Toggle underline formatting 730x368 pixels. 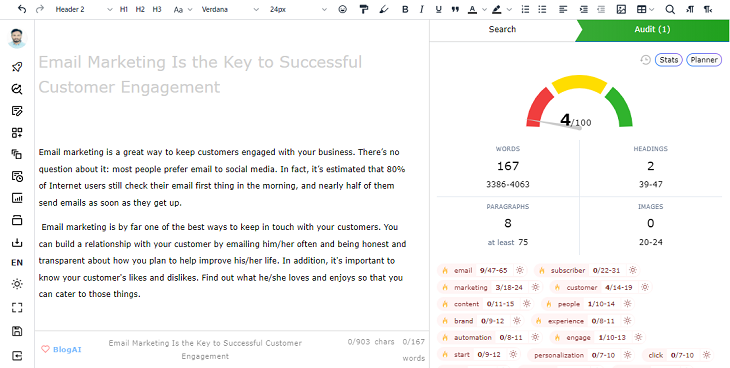point(439,9)
